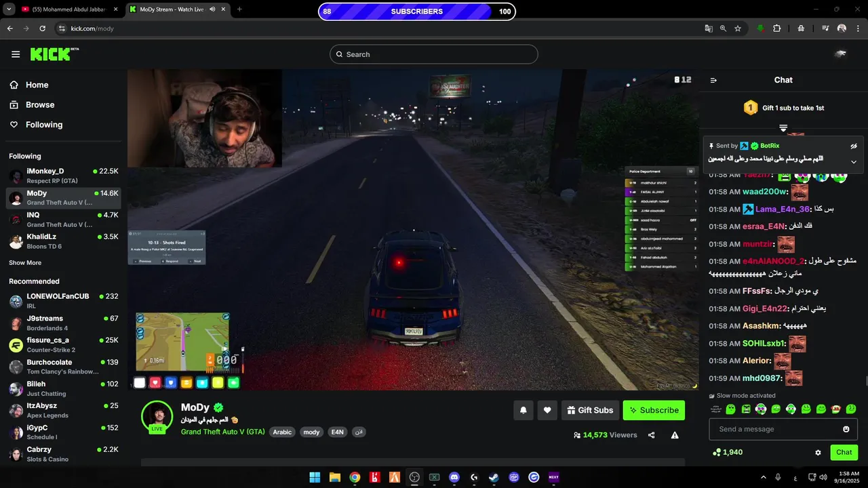Toggle stream notification bell
The width and height of the screenshot is (868, 488).
524,410
